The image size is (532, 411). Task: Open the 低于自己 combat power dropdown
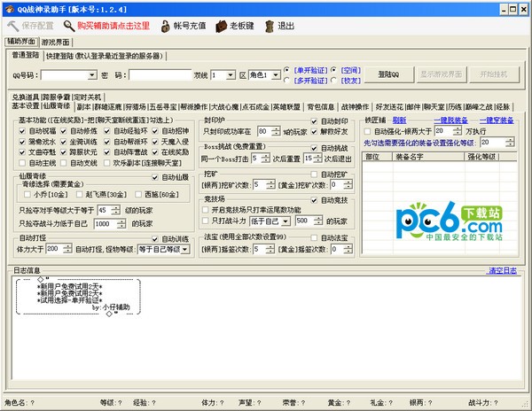click(x=286, y=221)
